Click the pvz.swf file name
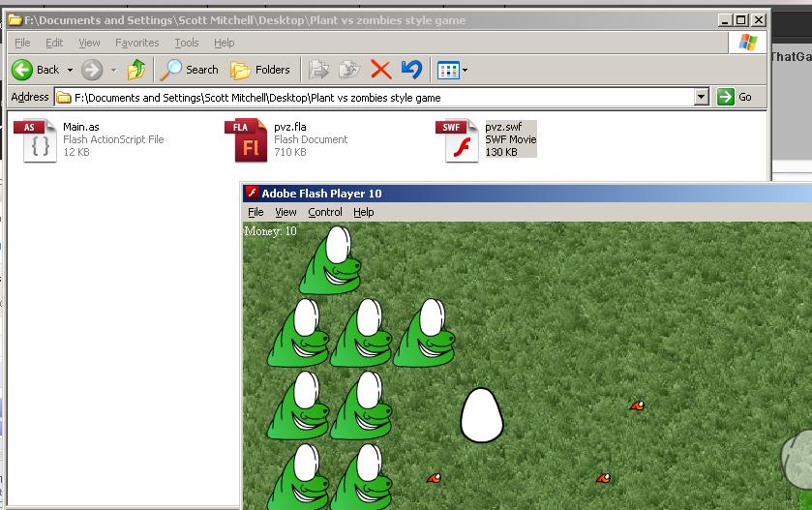Image resolution: width=812 pixels, height=510 pixels. coord(503,127)
